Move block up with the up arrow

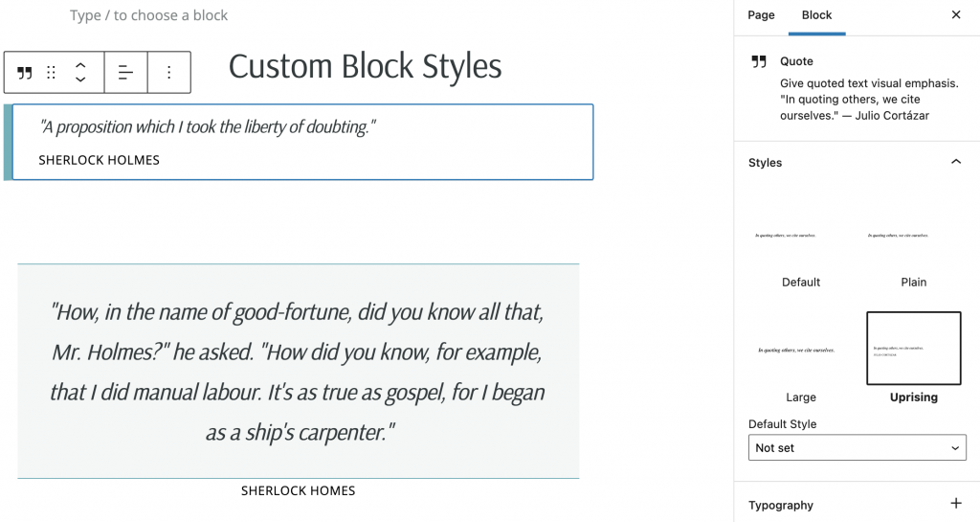click(x=80, y=65)
